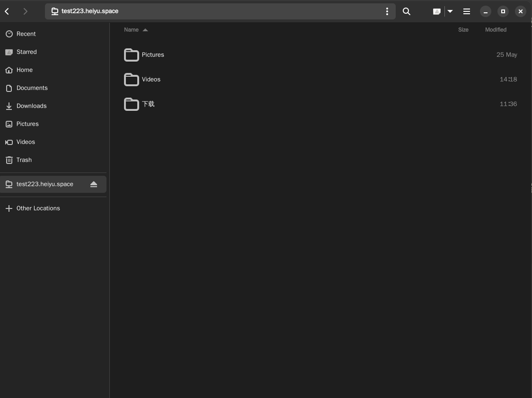Click the test223.heiyu.space path bar

(220, 11)
